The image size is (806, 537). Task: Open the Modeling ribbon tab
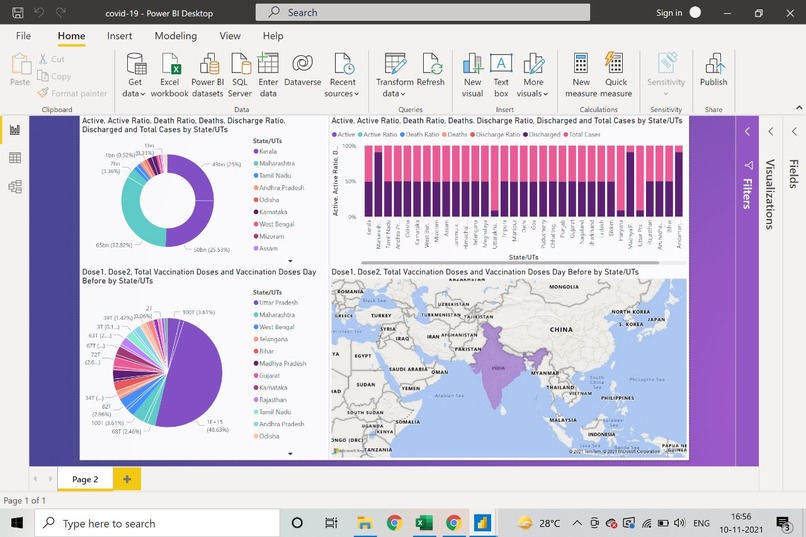pyautogui.click(x=176, y=35)
